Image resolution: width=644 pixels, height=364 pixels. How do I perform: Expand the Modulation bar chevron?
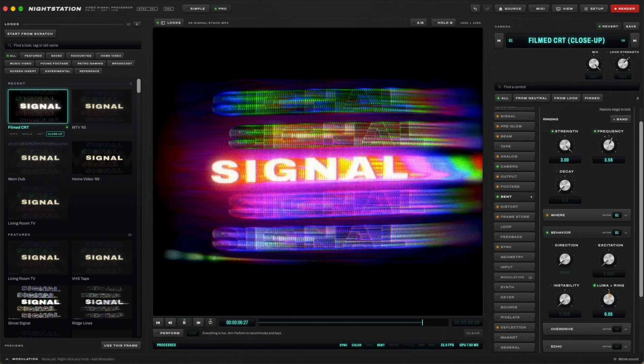click(x=7, y=359)
